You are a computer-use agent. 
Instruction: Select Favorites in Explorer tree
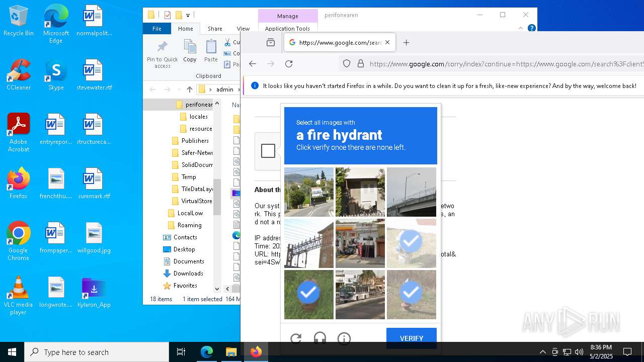pyautogui.click(x=185, y=286)
